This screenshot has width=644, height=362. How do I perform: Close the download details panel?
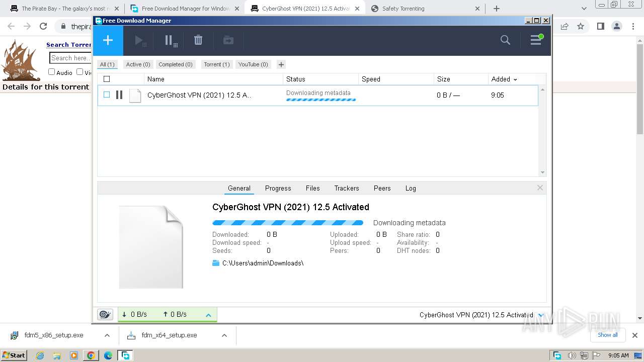click(540, 188)
